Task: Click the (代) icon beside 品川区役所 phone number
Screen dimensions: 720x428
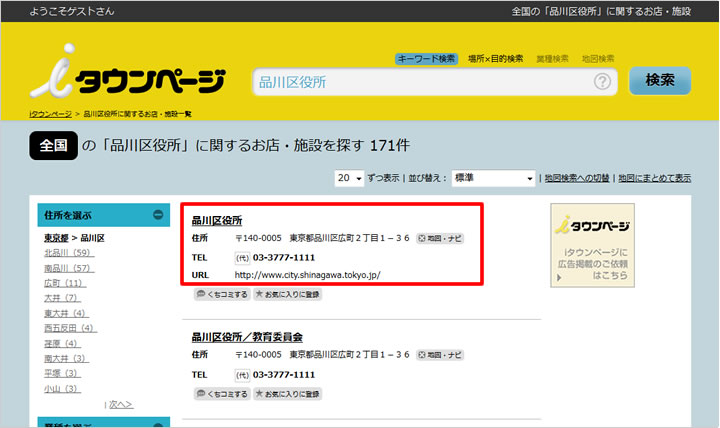Action: point(242,258)
